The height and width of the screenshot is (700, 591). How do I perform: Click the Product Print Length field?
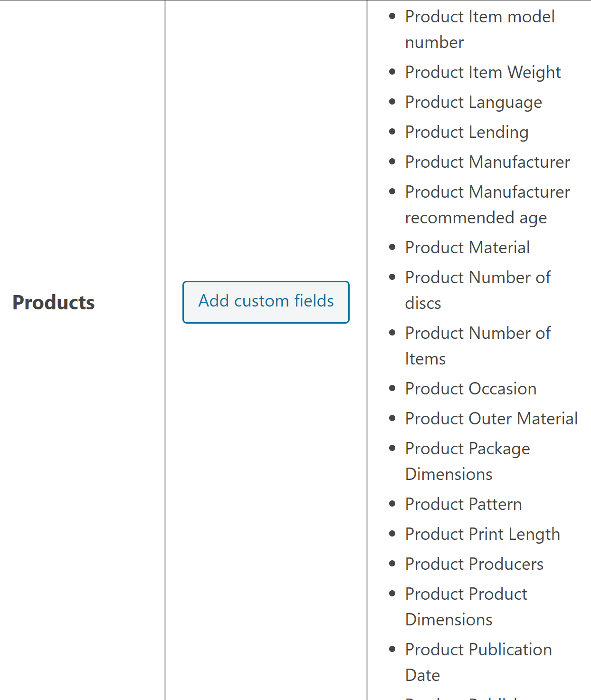click(x=482, y=534)
